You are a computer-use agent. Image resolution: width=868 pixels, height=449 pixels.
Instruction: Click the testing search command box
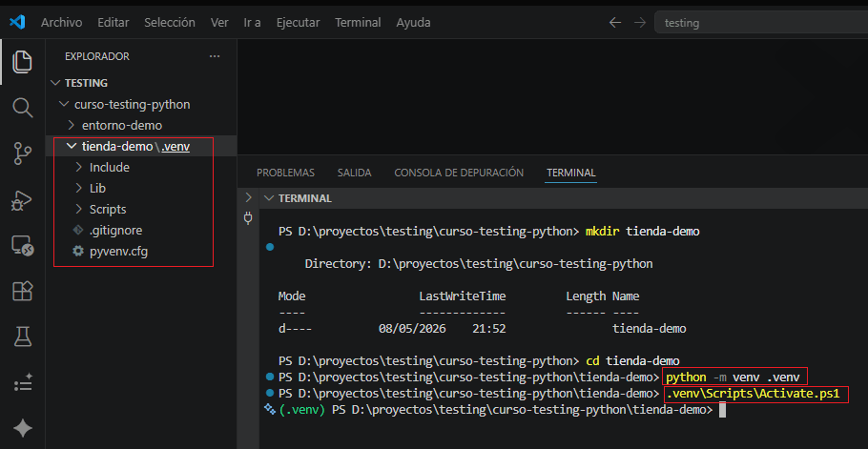coord(761,23)
